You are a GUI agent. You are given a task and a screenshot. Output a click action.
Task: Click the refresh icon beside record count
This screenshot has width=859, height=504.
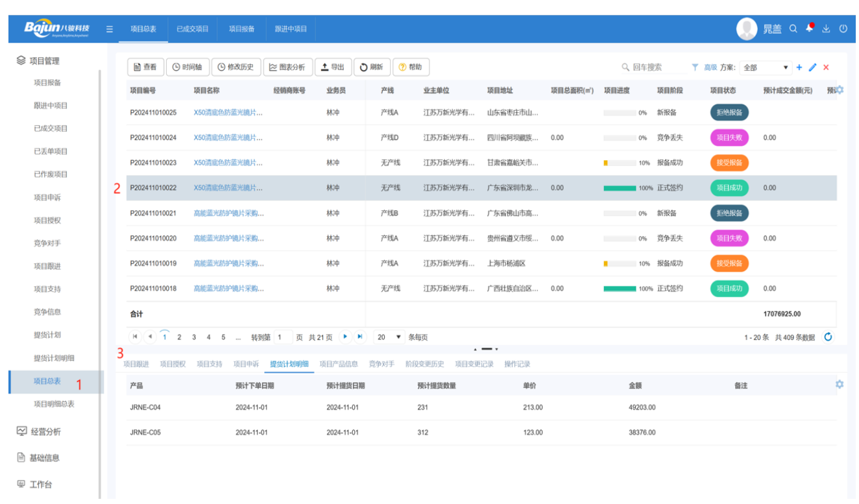click(x=828, y=337)
